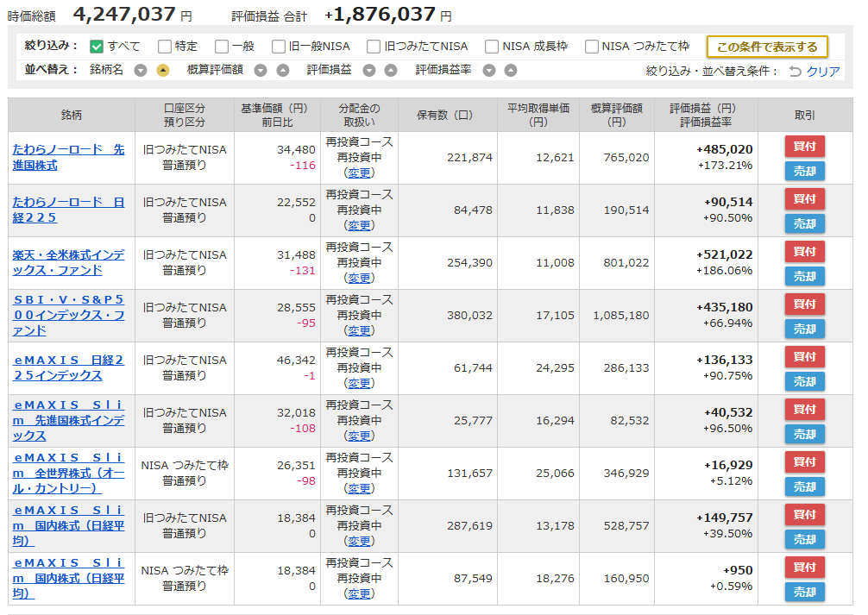Screen dimensions: 868x615
Task: Buy SBI・V・S&P500 with 買付 button
Action: [x=805, y=304]
